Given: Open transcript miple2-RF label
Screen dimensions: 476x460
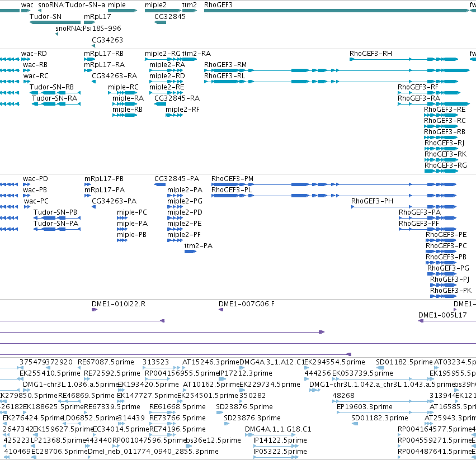Looking at the screenshot, I should coord(182,110).
